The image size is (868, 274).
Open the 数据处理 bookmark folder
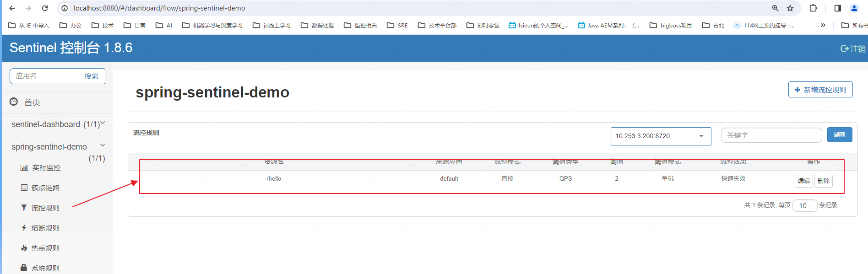(317, 25)
